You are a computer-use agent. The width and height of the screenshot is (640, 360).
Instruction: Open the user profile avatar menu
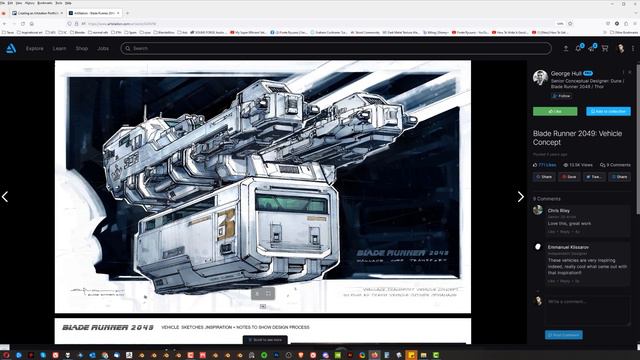(x=620, y=49)
